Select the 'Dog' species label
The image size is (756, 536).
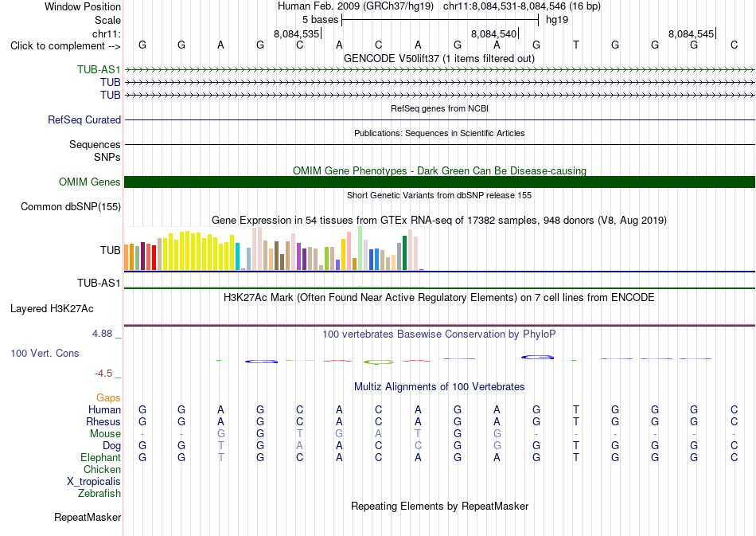pyautogui.click(x=111, y=445)
